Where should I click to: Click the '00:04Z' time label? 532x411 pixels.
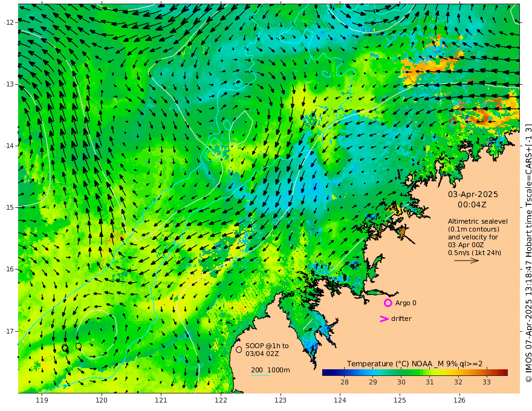point(472,205)
